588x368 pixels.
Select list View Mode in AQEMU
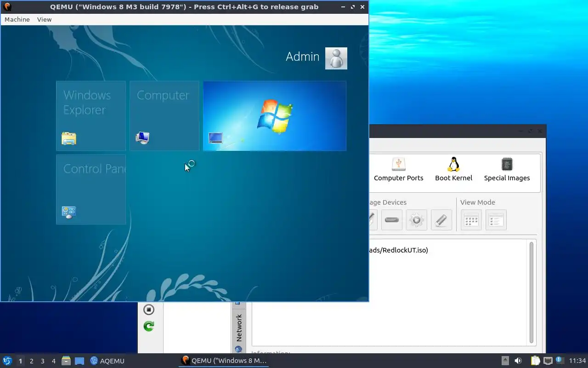point(496,220)
